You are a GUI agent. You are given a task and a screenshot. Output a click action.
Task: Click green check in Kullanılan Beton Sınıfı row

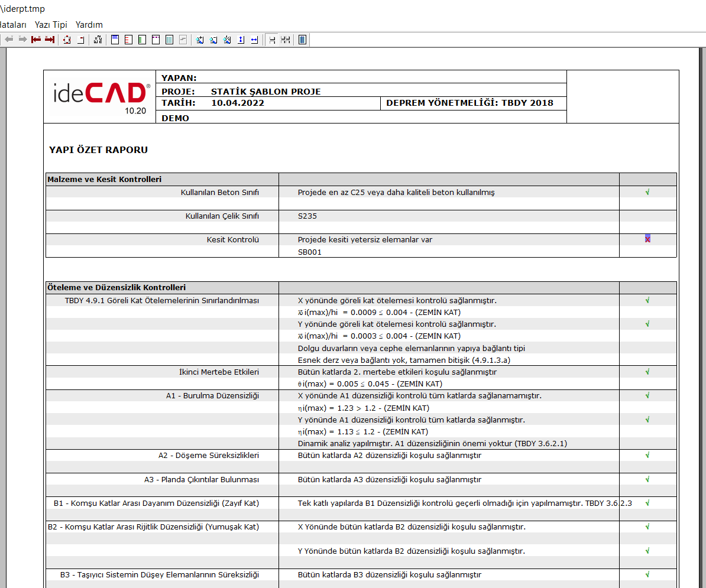click(647, 192)
